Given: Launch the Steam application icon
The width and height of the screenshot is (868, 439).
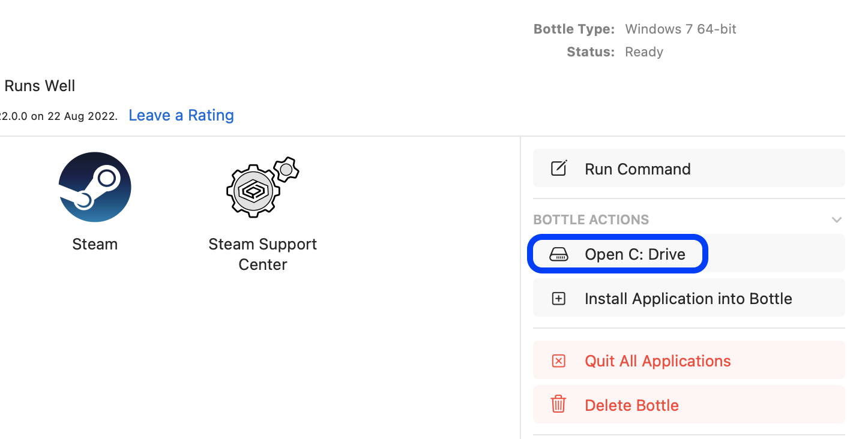Looking at the screenshot, I should pyautogui.click(x=95, y=187).
